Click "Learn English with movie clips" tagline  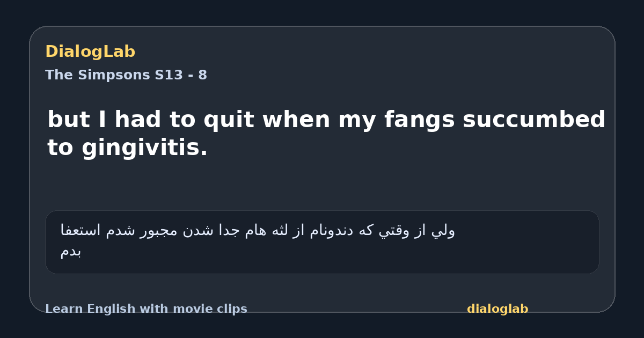[146, 309]
